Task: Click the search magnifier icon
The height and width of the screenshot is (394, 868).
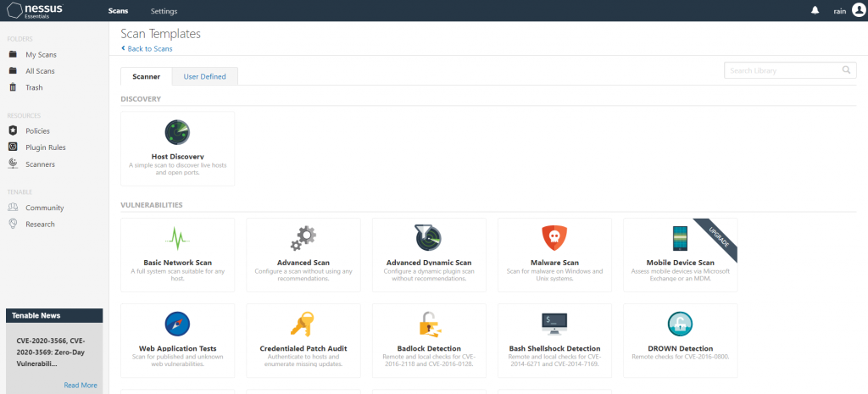Action: pyautogui.click(x=846, y=69)
